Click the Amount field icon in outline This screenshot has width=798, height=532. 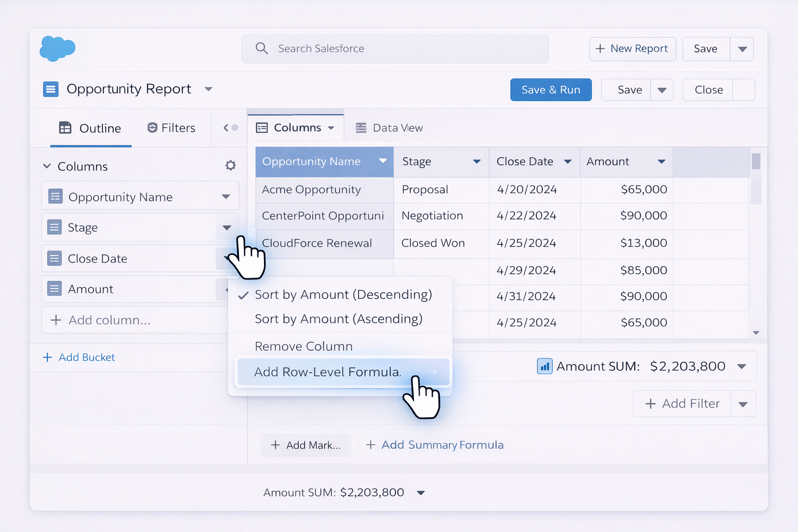55,288
